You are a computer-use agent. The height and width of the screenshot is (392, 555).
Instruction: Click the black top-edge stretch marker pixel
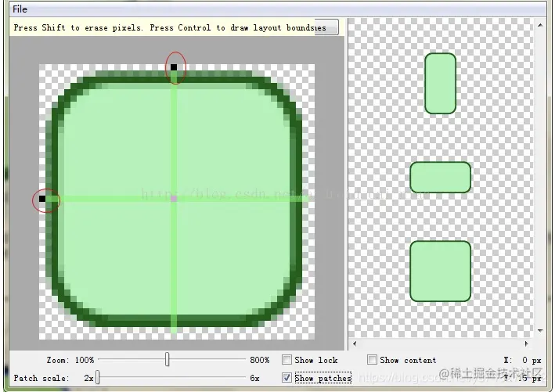[174, 67]
